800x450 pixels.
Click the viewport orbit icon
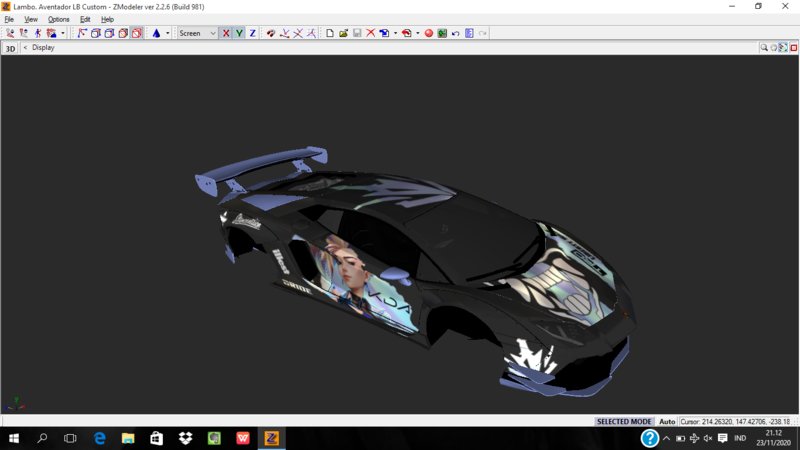click(773, 47)
